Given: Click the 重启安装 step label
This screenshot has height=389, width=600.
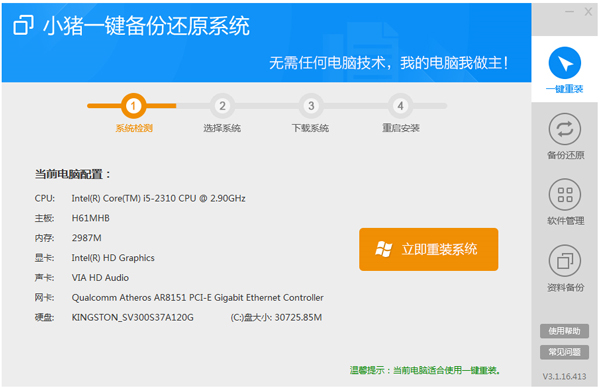Looking at the screenshot, I should point(401,128).
